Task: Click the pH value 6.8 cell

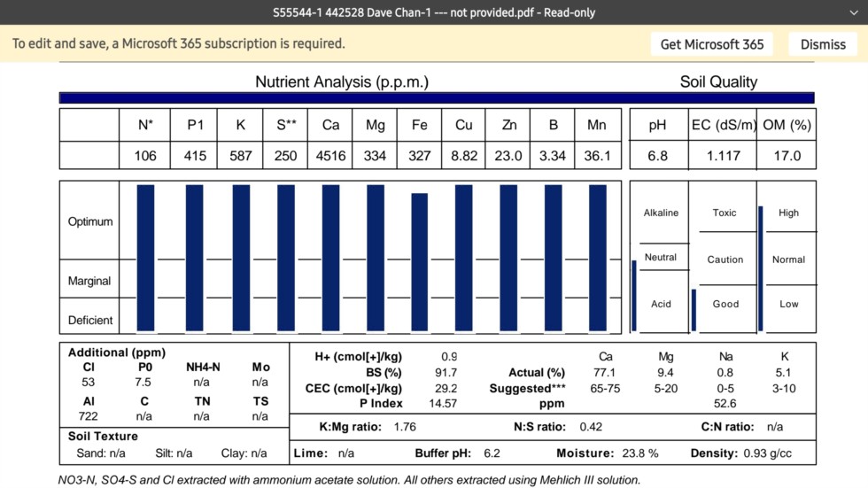Action: click(656, 156)
